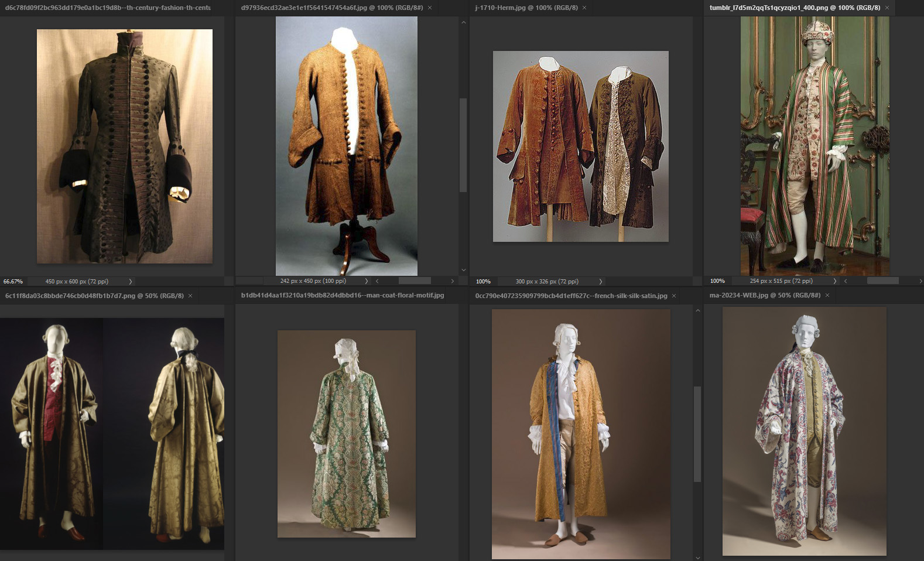Activate the th-century-fashion document tab

point(108,8)
